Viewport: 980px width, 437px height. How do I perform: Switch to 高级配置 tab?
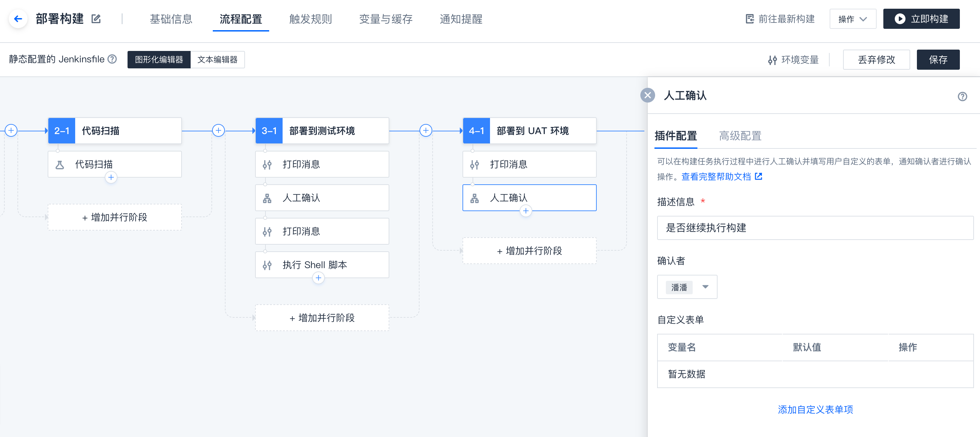[x=740, y=136]
